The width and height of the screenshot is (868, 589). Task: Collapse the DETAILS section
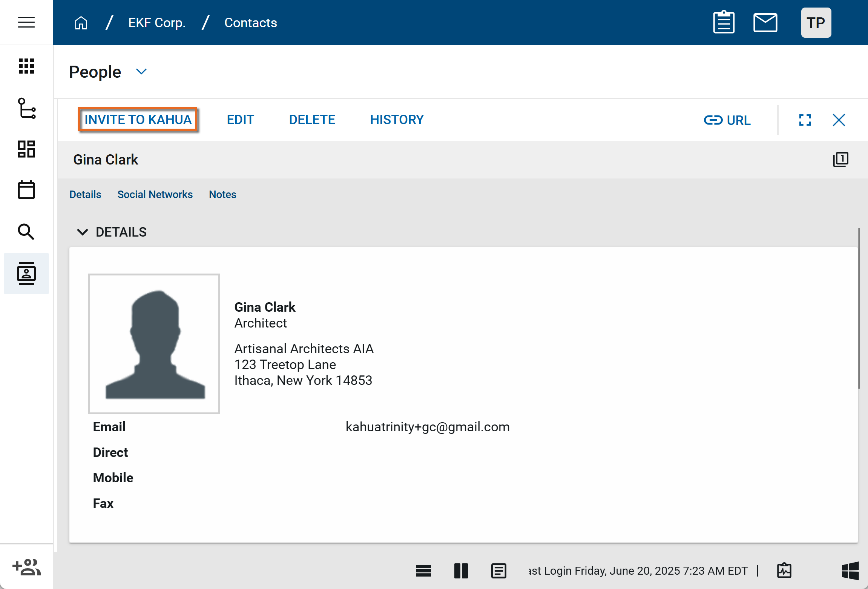[x=83, y=232]
